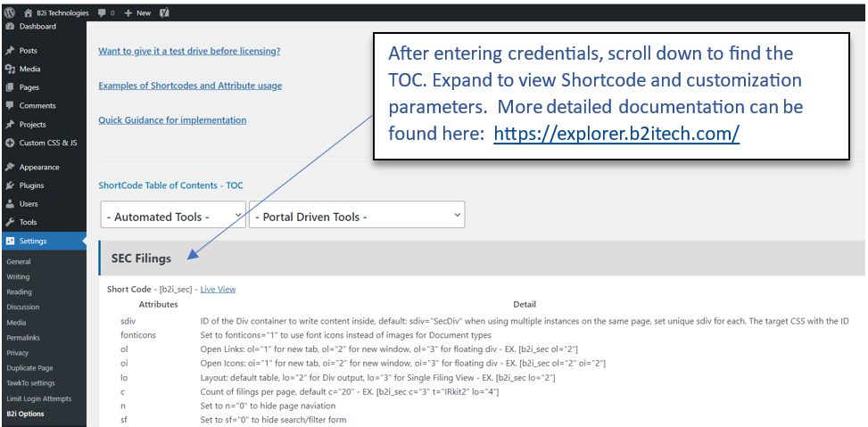Click the New label in admin bar
The height and width of the screenshot is (427, 868).
[x=144, y=12]
